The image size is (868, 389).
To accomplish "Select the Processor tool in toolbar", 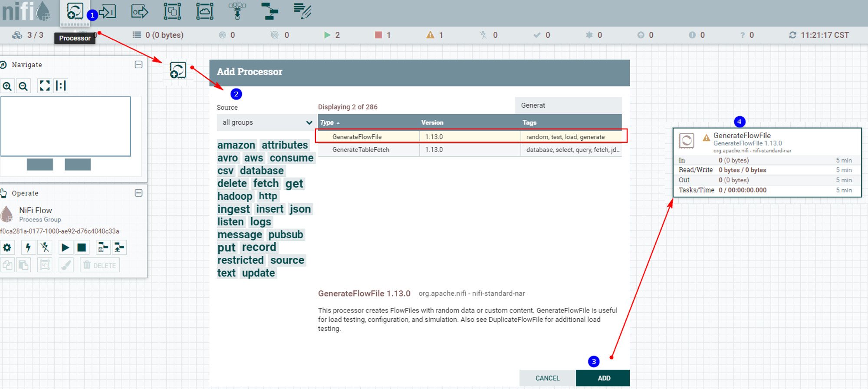I will coord(75,12).
